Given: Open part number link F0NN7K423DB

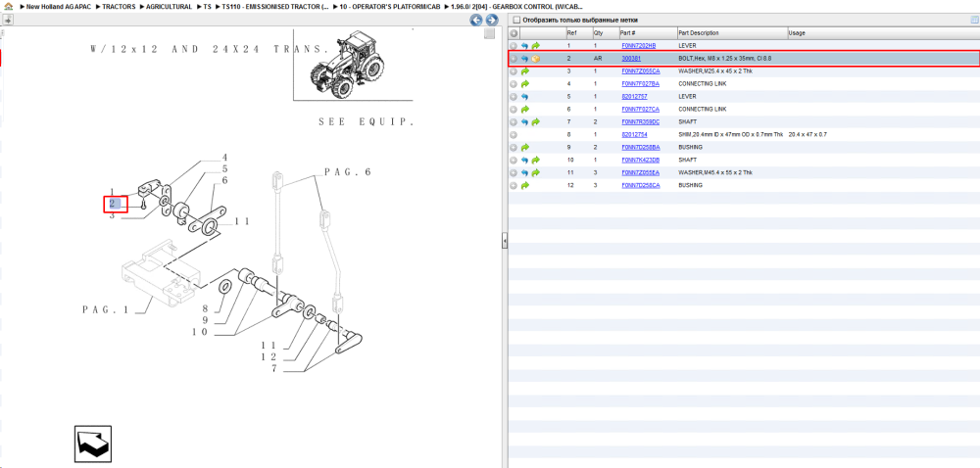Looking at the screenshot, I should [x=640, y=160].
